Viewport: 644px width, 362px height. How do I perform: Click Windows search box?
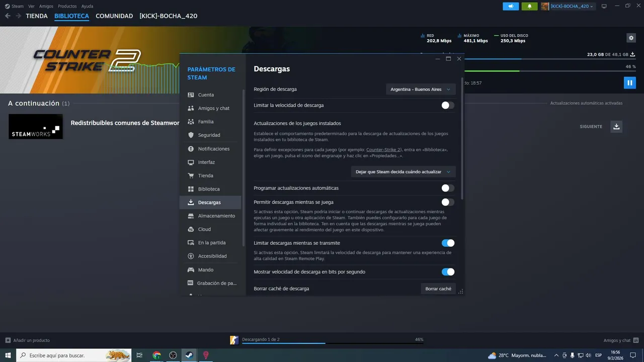[74, 355]
